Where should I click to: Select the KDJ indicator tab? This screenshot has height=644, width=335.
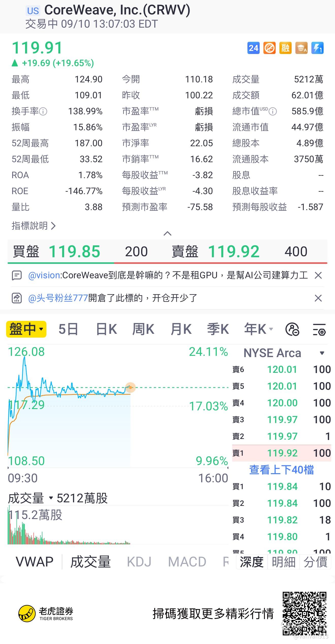click(139, 562)
